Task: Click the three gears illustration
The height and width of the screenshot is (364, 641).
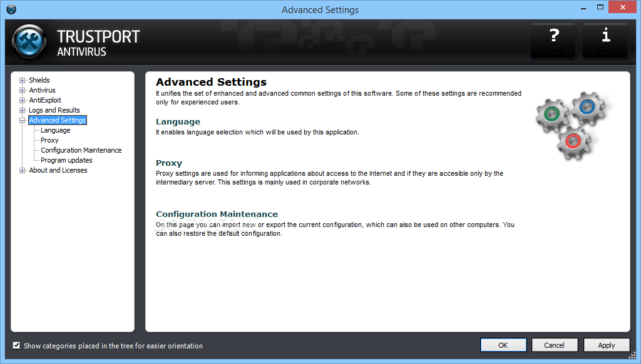Action: point(573,125)
